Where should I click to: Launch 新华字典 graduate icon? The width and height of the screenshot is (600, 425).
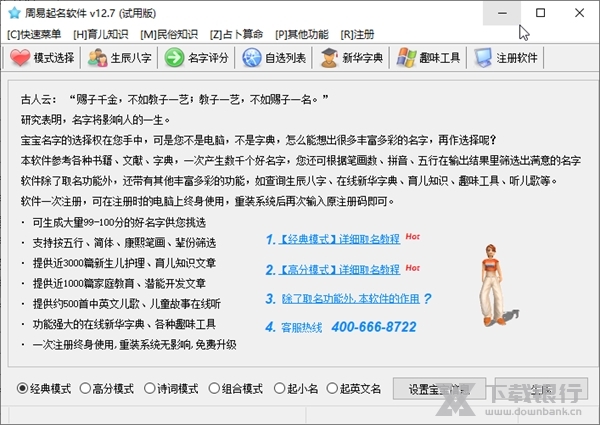point(329,58)
